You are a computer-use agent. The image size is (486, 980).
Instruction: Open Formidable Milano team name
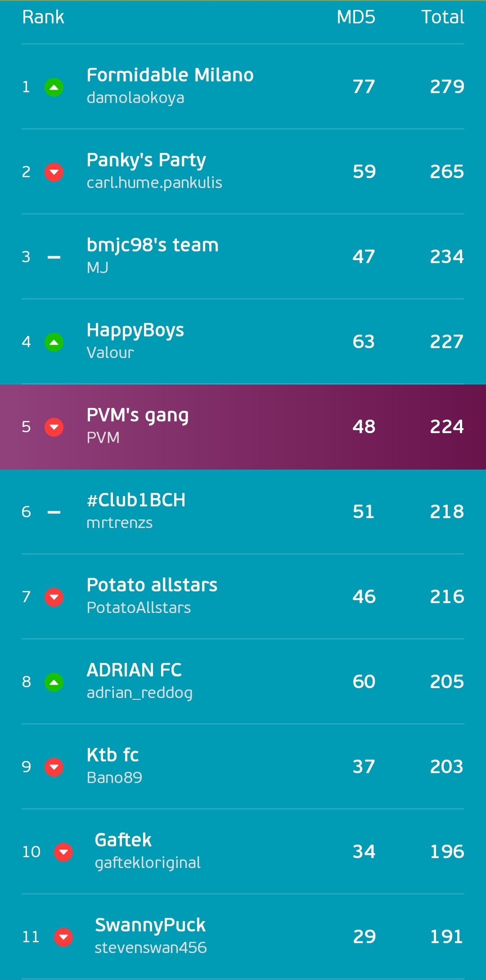click(170, 75)
